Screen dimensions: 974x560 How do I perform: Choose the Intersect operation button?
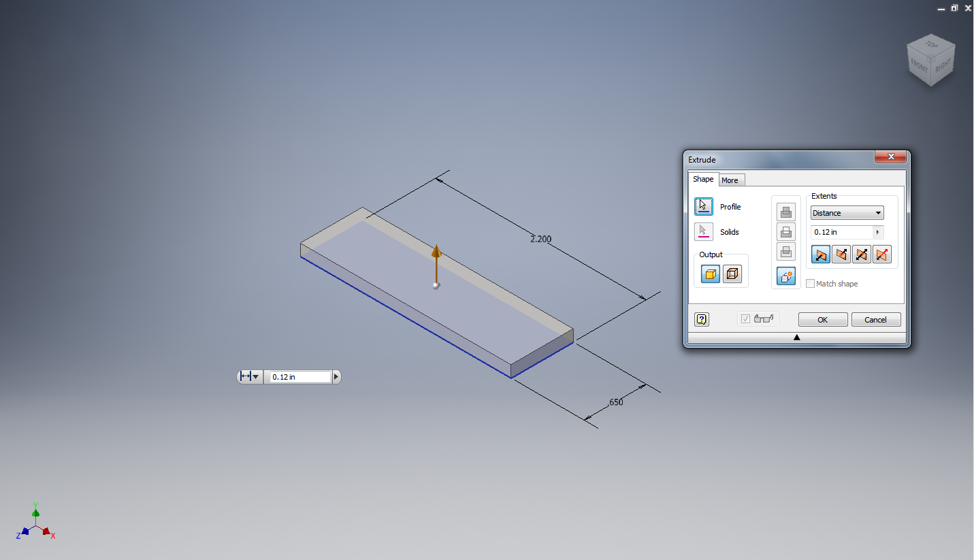tap(786, 252)
